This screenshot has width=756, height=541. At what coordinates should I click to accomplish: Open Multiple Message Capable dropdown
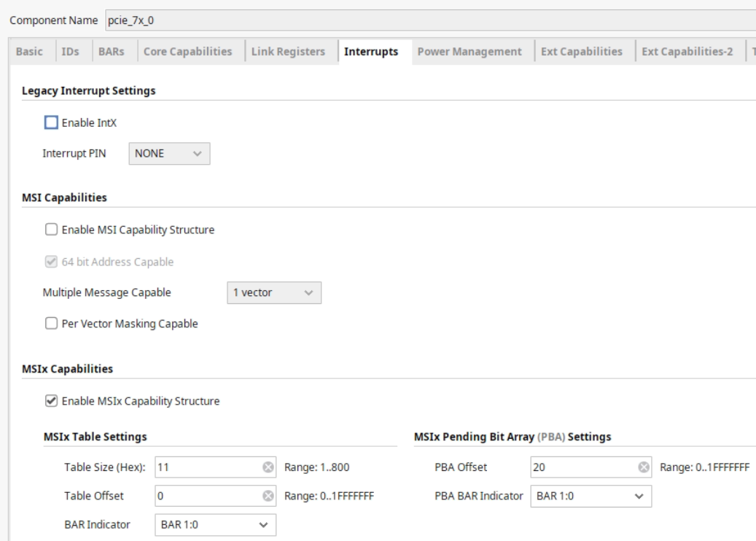274,292
